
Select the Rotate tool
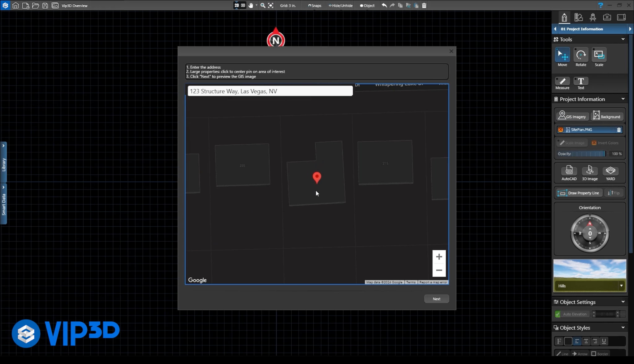[580, 57]
